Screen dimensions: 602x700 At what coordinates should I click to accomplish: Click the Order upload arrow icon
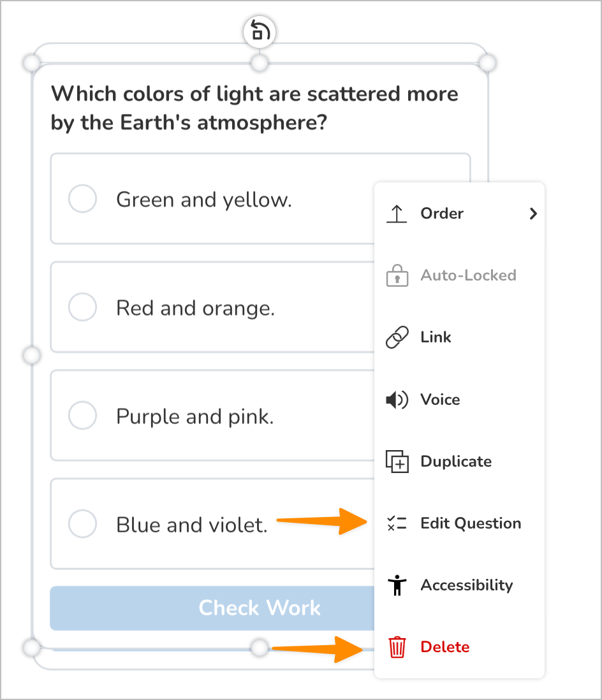pyautogui.click(x=397, y=214)
